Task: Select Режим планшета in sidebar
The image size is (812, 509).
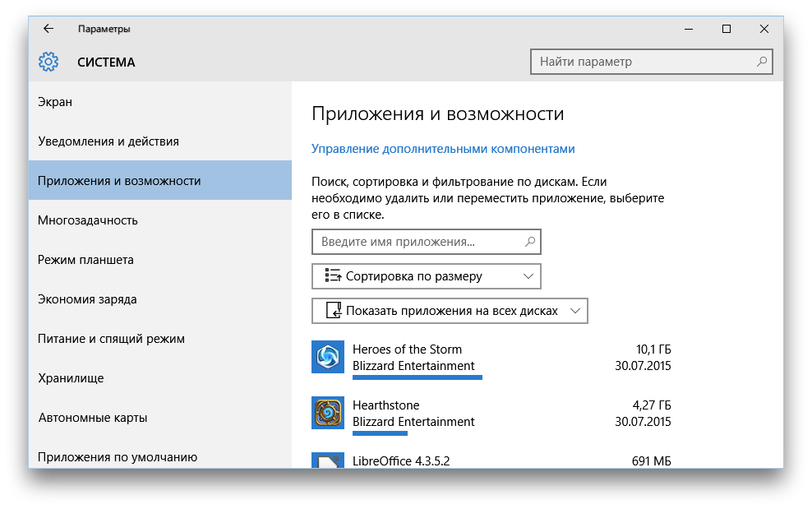Action: 85,260
